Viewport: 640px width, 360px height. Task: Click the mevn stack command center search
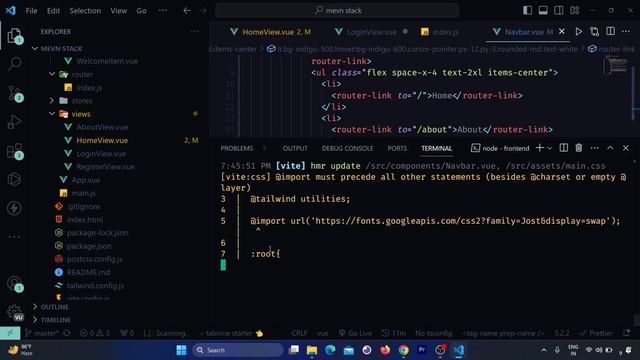(337, 11)
